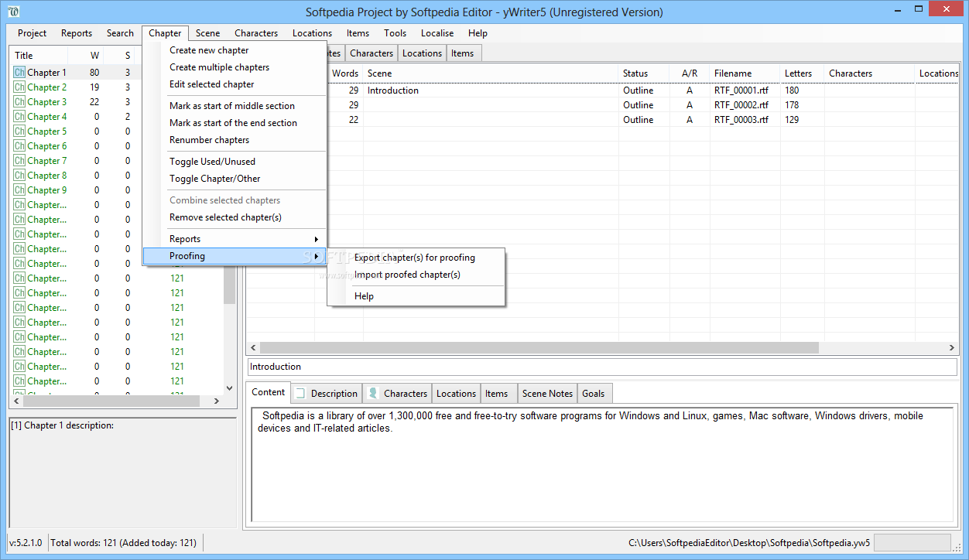
Task: Click the scene table scroll right arrow
Action: 952,348
